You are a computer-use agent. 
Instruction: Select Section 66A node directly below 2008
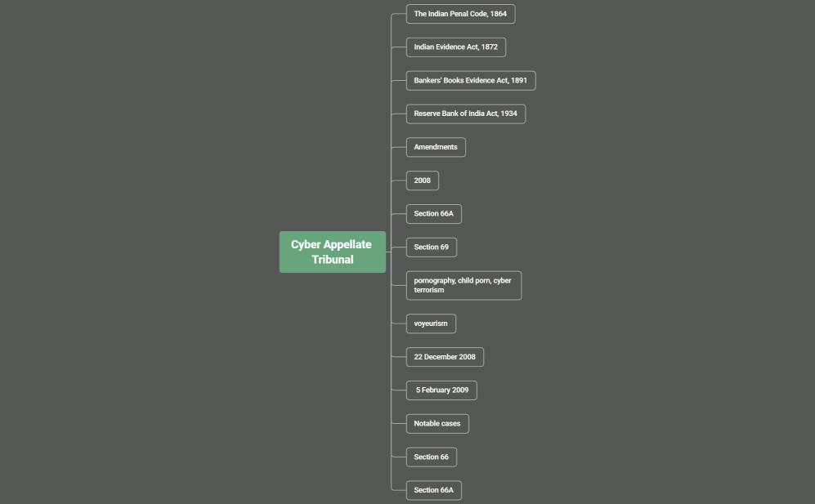(x=433, y=214)
